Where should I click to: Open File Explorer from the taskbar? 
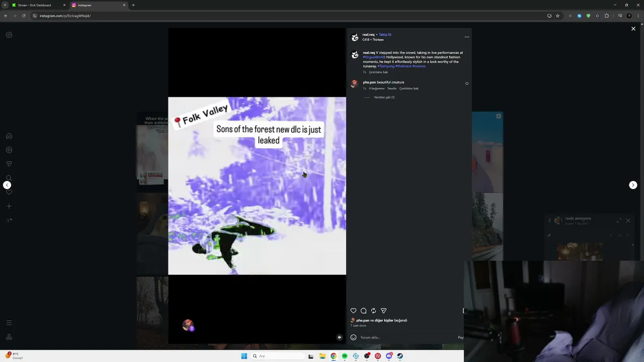click(x=322, y=356)
